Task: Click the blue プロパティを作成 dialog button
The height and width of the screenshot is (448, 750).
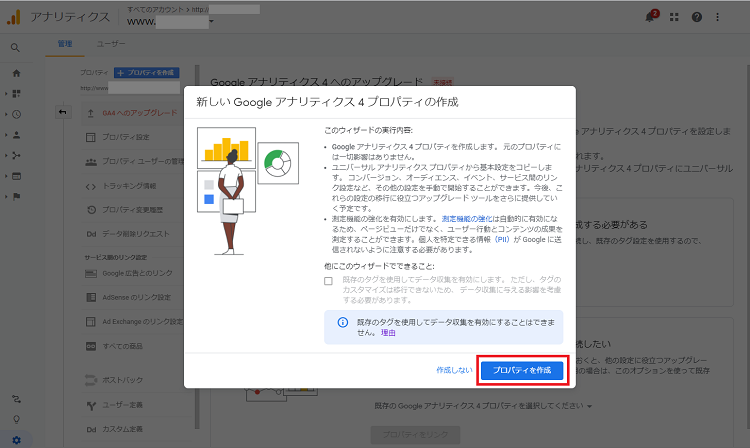Action: click(522, 370)
